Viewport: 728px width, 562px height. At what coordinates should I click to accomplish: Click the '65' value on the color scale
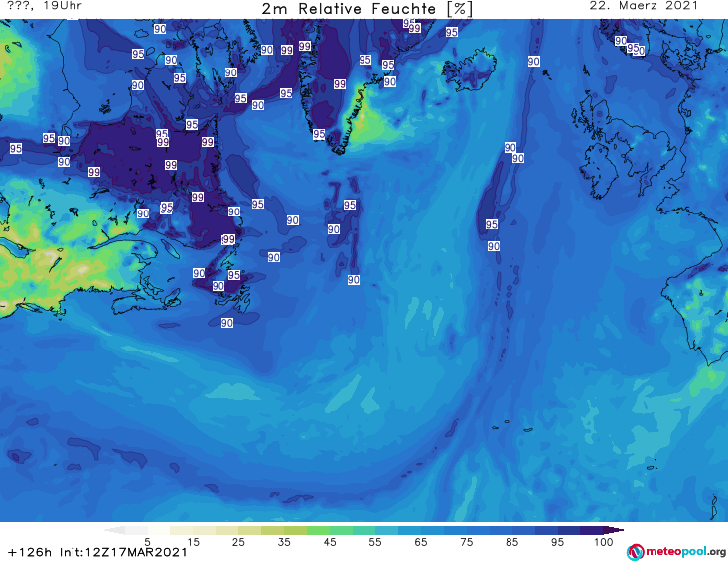pyautogui.click(x=421, y=541)
